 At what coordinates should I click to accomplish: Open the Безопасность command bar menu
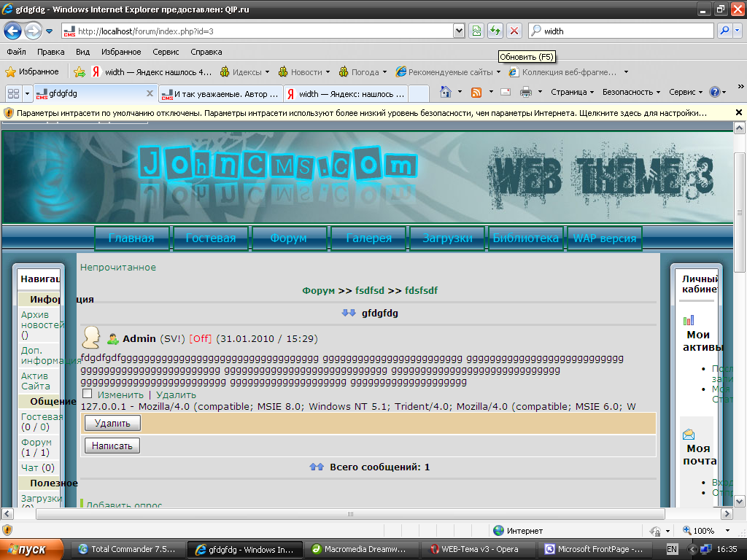631,92
